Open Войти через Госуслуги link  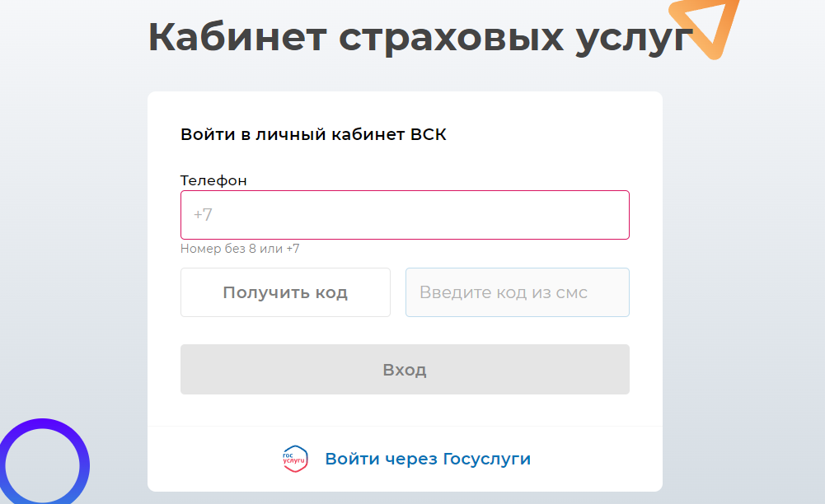pos(429,459)
